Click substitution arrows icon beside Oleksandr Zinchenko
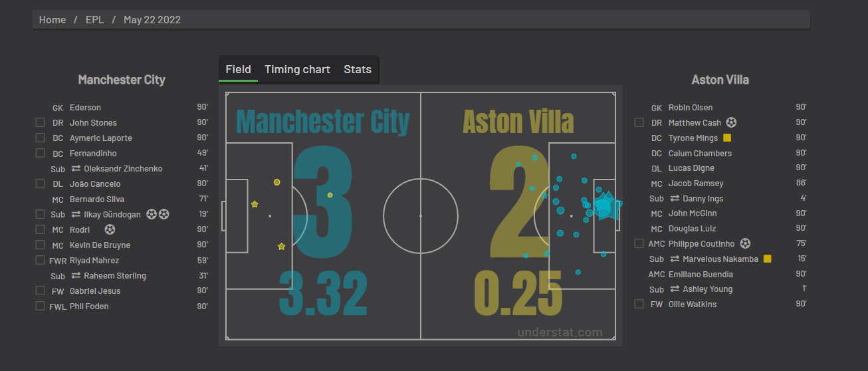This screenshot has width=868, height=371. pos(76,169)
